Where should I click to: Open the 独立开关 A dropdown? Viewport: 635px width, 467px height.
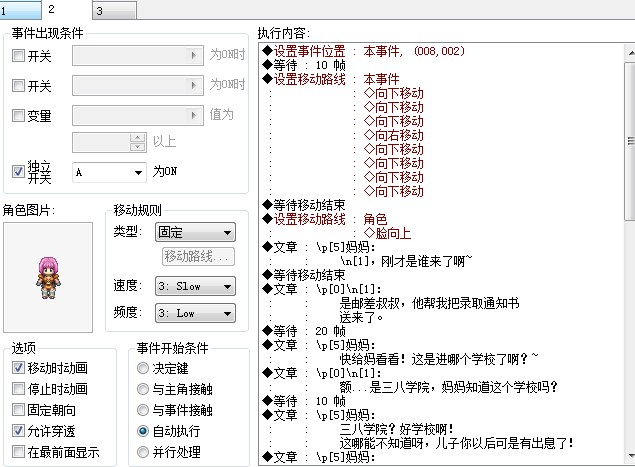tap(109, 173)
